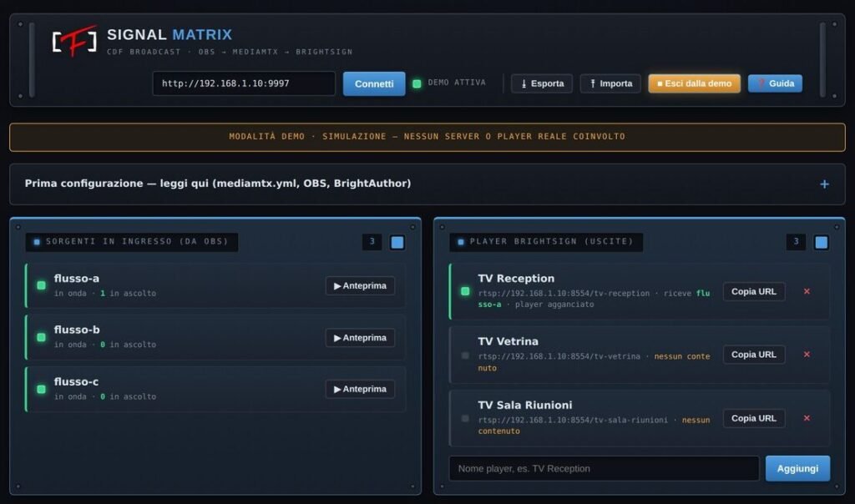Screen dimensions: 855x504
Task: Click the count badge 3 in Player BrightSign panel
Action: pos(796,242)
